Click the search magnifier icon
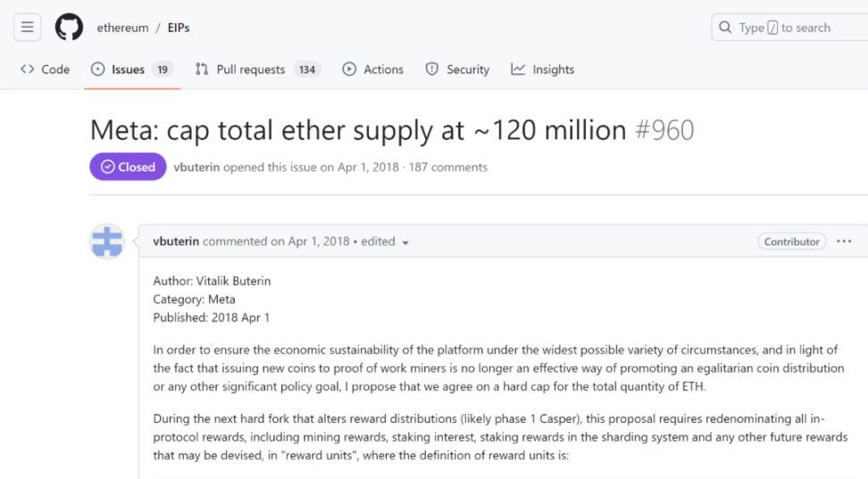 725,28
